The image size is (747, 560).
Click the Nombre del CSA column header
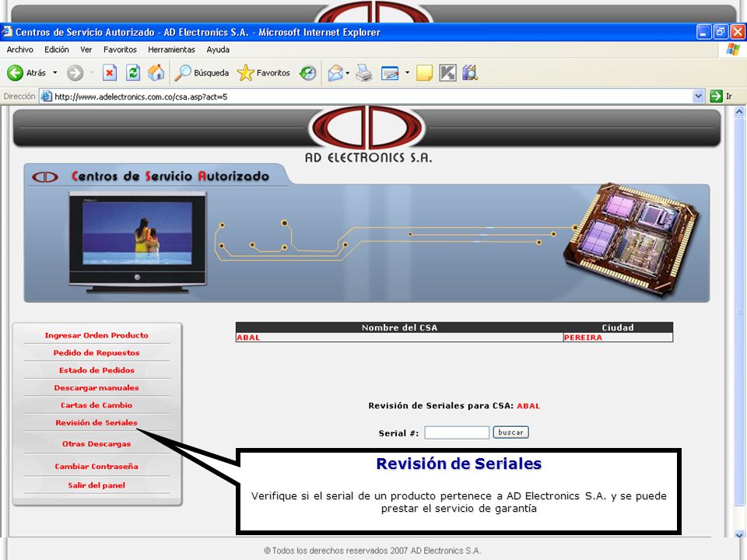(399, 327)
